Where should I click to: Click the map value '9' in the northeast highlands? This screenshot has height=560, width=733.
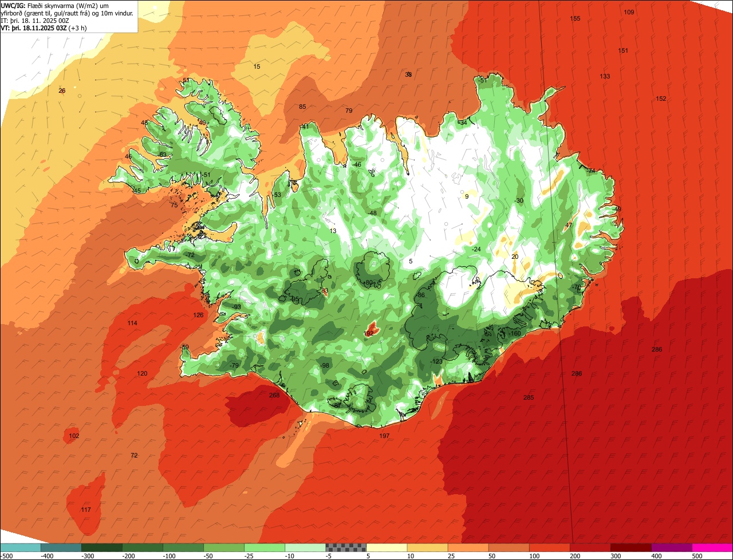(467, 196)
